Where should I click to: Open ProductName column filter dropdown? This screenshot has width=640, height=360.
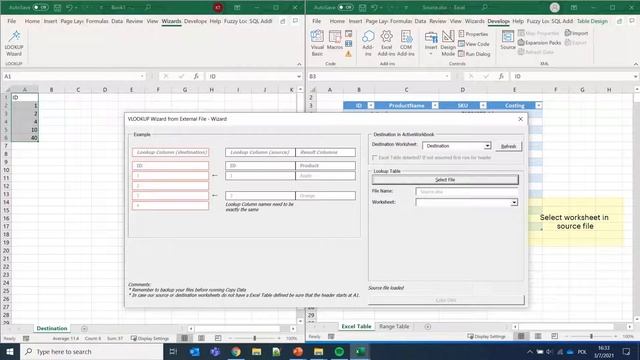point(435,106)
